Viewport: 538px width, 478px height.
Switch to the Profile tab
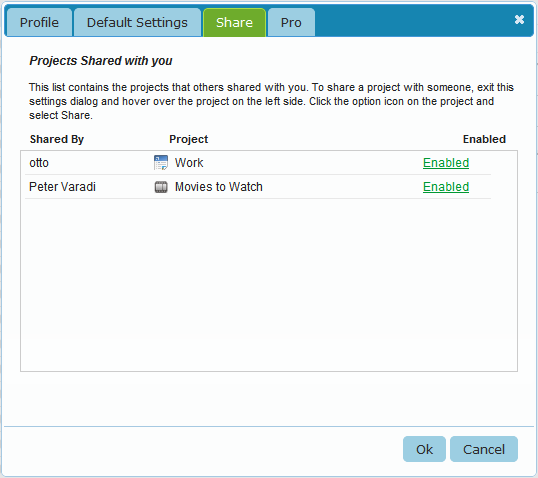[x=39, y=22]
